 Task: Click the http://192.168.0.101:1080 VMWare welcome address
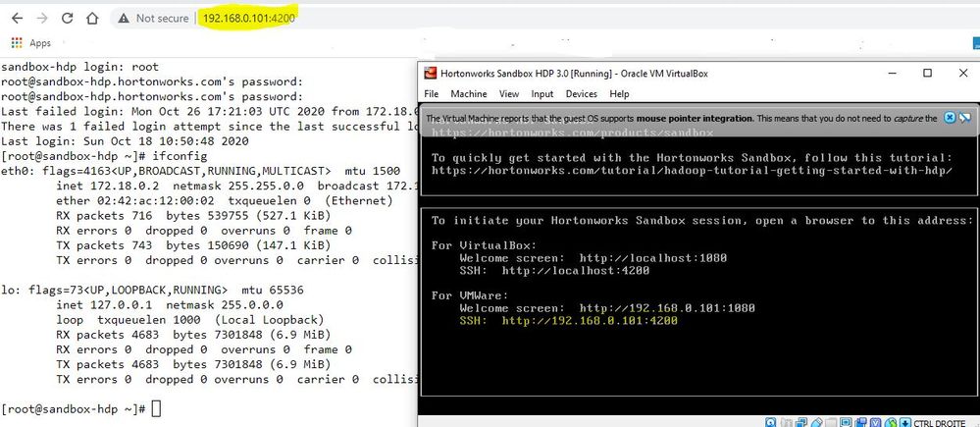[x=667, y=308]
